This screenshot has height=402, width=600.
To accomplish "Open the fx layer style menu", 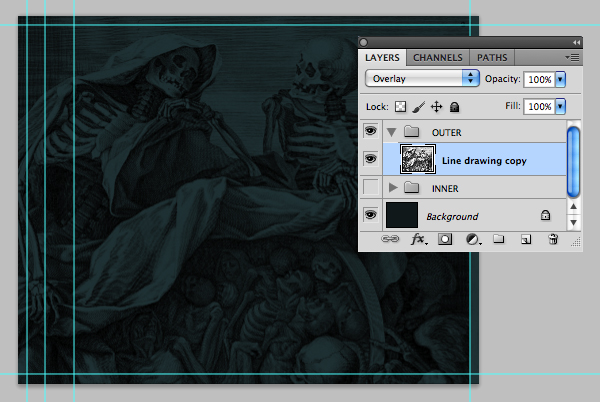I will 419,239.
